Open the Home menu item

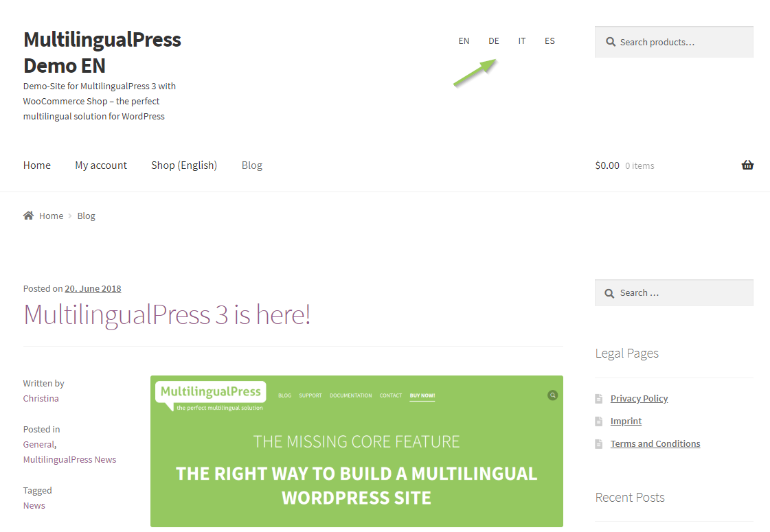tap(37, 165)
